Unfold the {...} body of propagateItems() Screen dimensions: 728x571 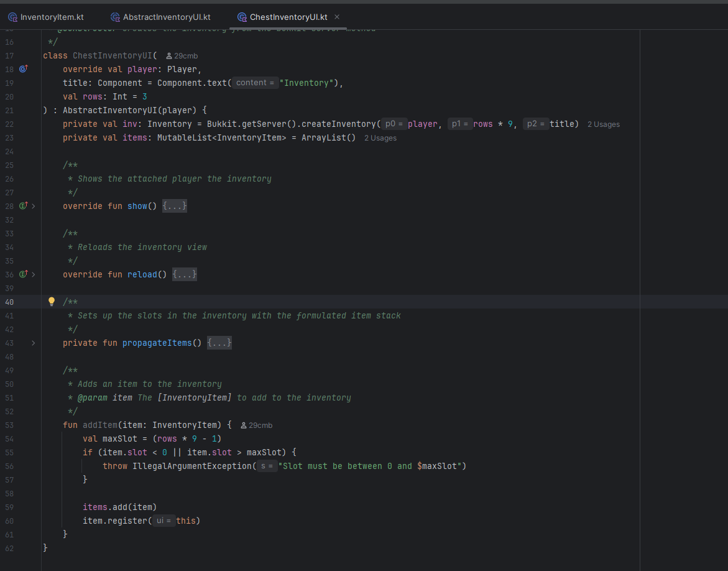click(x=219, y=343)
